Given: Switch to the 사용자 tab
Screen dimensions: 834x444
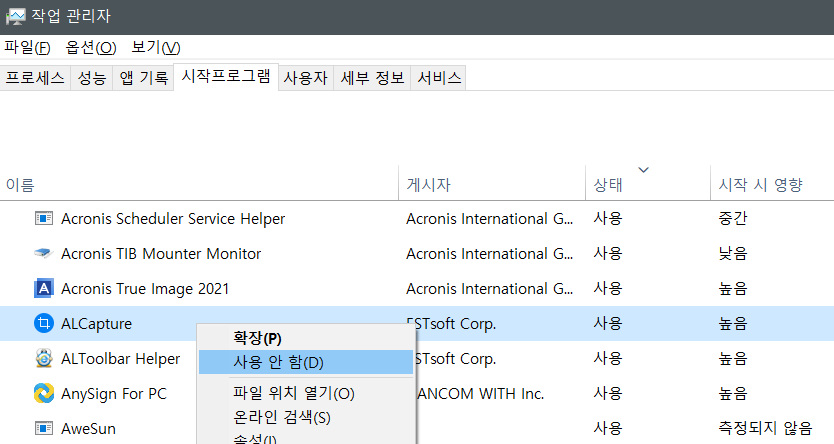Looking at the screenshot, I should (306, 78).
